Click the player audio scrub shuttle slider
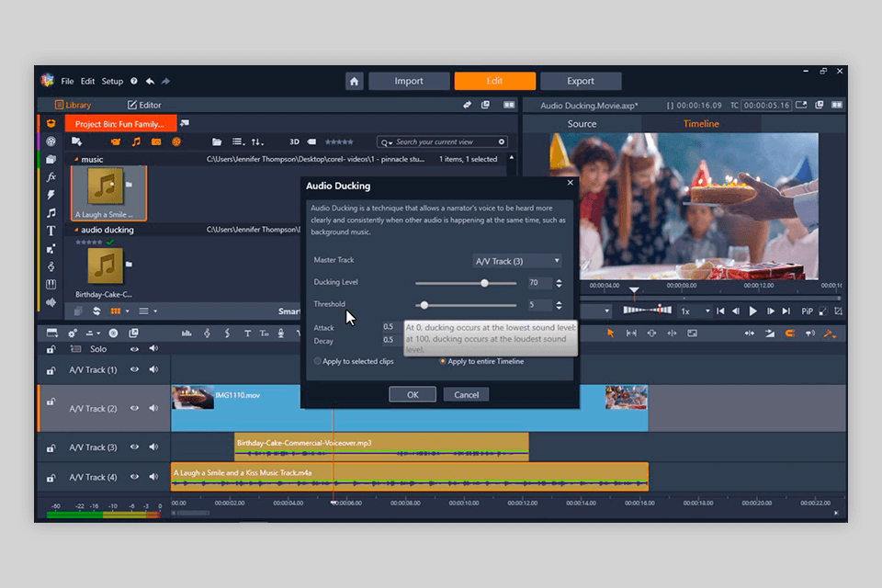Image resolution: width=882 pixels, height=588 pixels. click(648, 310)
